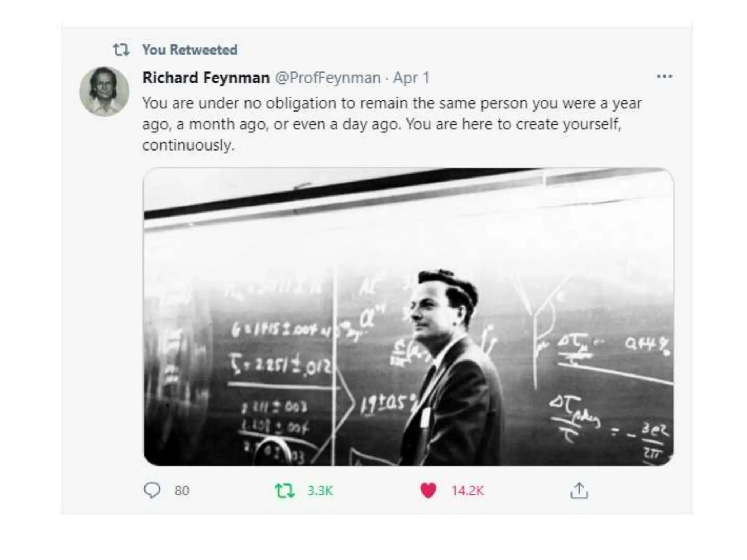Click the Apr 1 tweet date

(x=411, y=78)
